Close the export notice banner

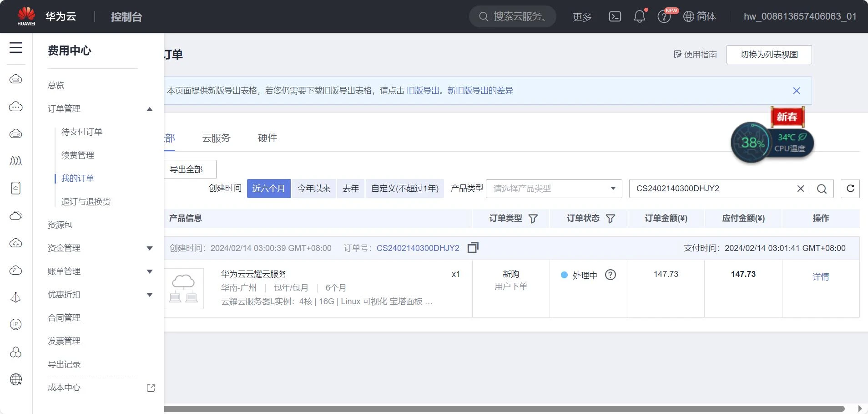797,91
